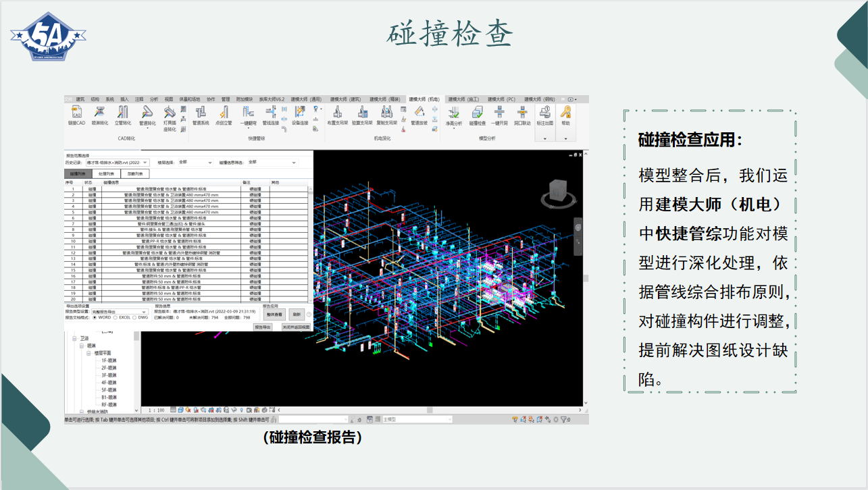Open the 碰撞信息筛选 dropdown
The height and width of the screenshot is (490, 868).
pyautogui.click(x=273, y=162)
